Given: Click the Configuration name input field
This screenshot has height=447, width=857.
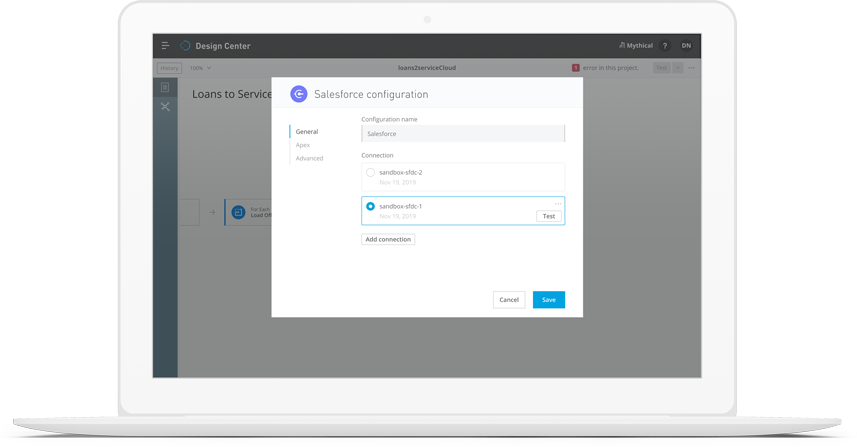Looking at the screenshot, I should pyautogui.click(x=463, y=134).
